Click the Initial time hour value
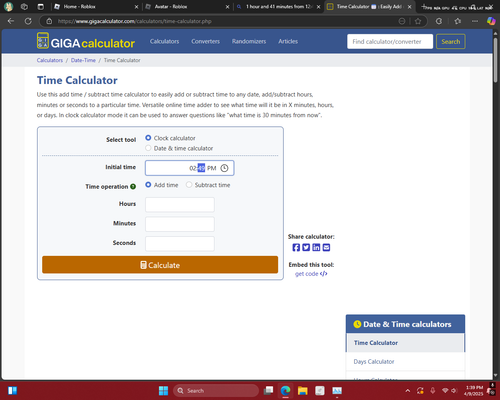 (193, 168)
